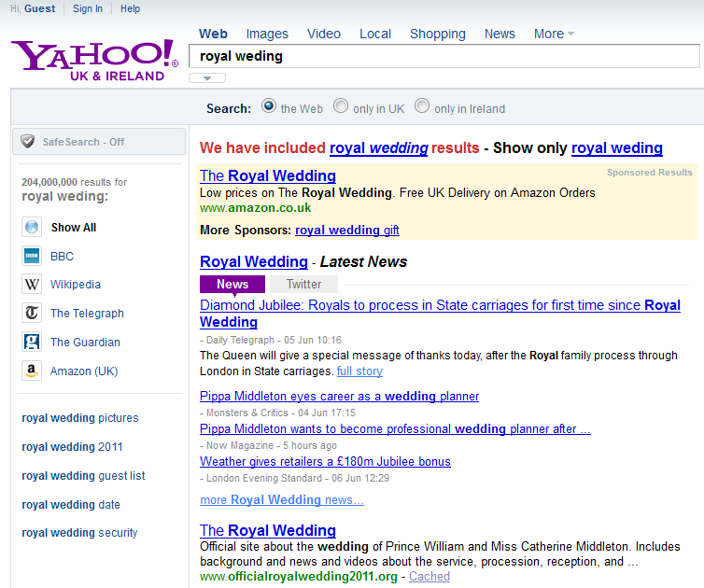Click the BBC site icon

(32, 256)
